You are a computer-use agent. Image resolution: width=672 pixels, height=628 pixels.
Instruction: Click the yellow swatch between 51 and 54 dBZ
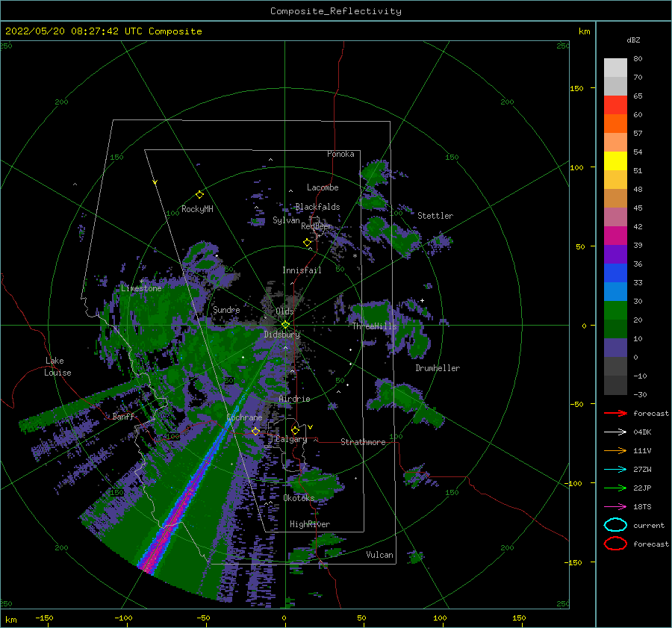pyautogui.click(x=615, y=161)
